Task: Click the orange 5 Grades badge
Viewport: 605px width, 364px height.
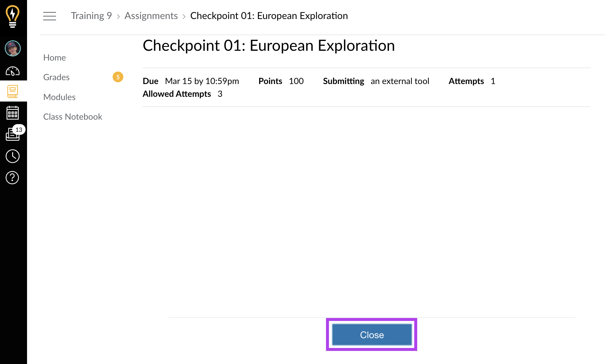Action: pos(118,77)
